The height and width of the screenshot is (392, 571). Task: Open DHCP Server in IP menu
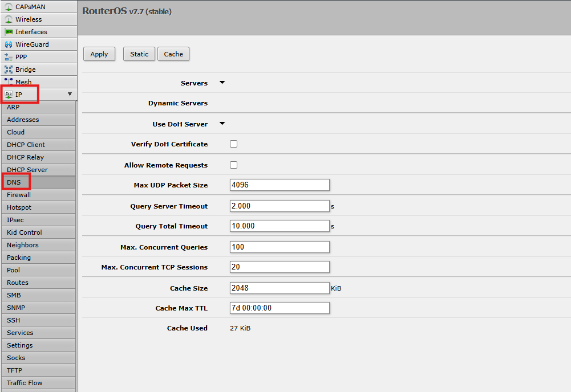27,170
